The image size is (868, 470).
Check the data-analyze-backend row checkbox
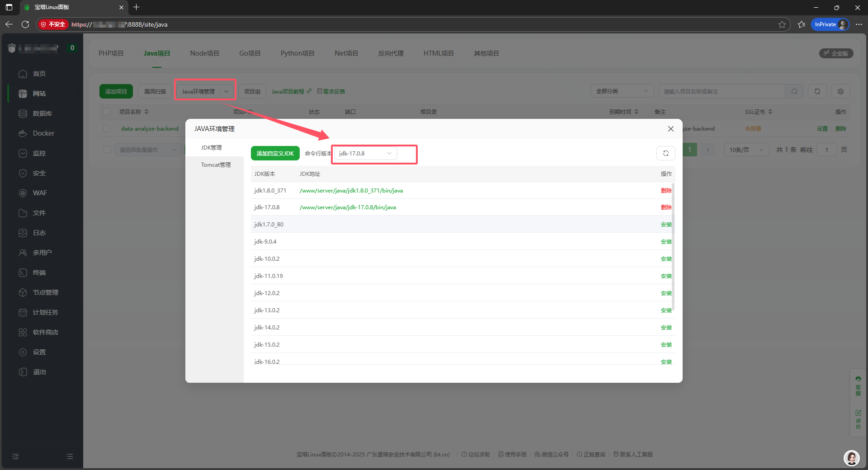[x=107, y=128]
